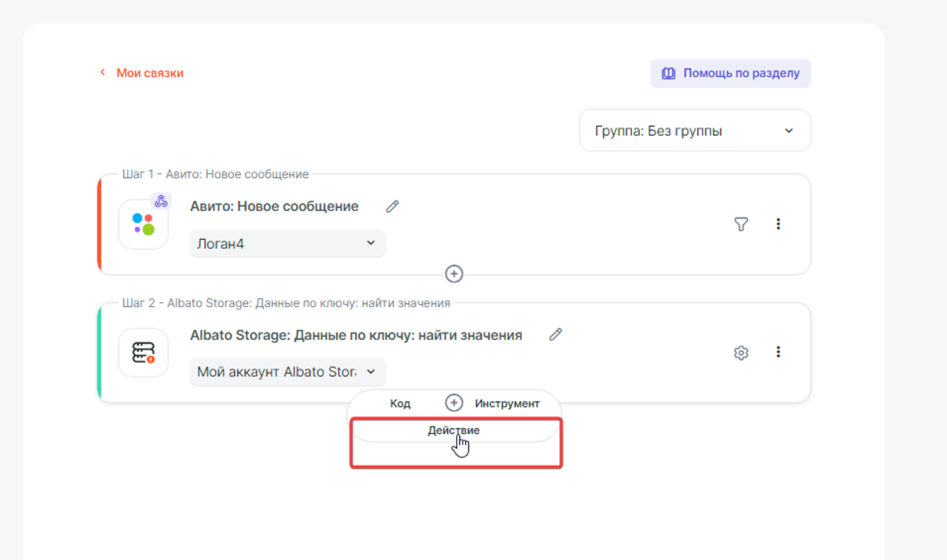Click plus icon between Код and Инструмент
The width and height of the screenshot is (947, 560).
pyautogui.click(x=454, y=403)
